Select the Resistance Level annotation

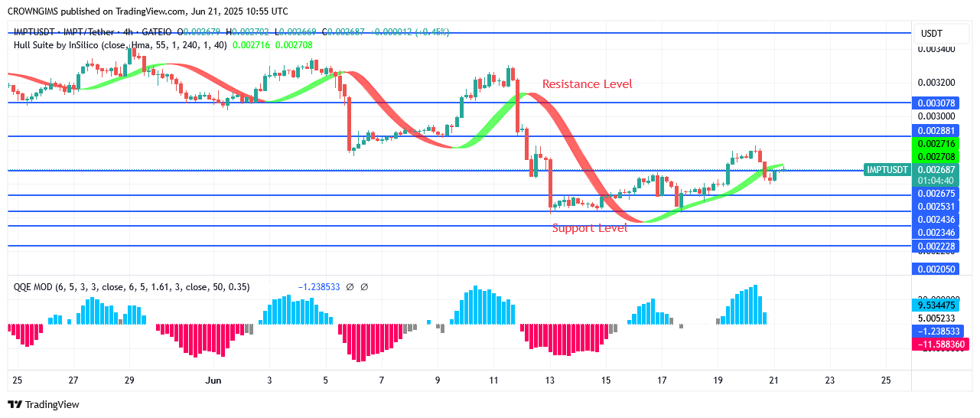pyautogui.click(x=588, y=84)
